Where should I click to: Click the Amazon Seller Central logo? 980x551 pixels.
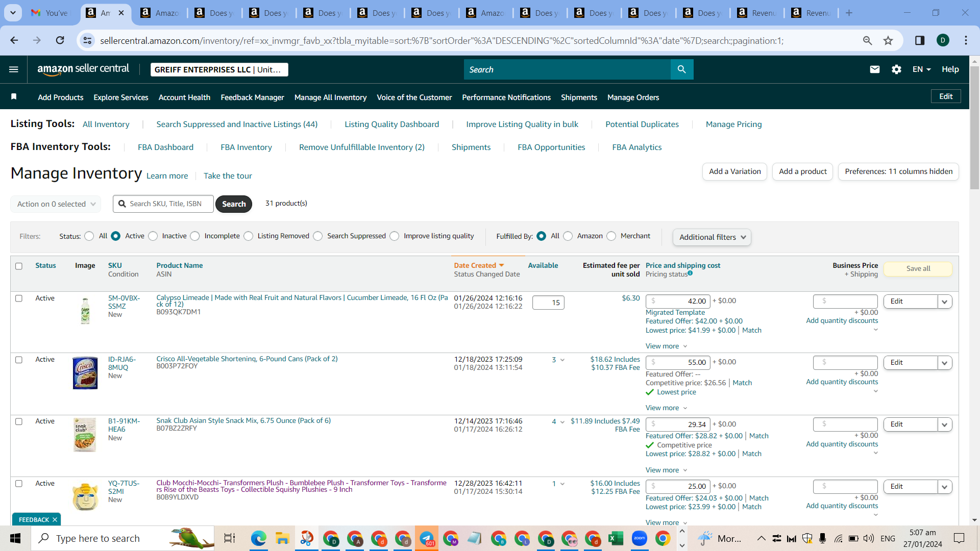tap(83, 69)
